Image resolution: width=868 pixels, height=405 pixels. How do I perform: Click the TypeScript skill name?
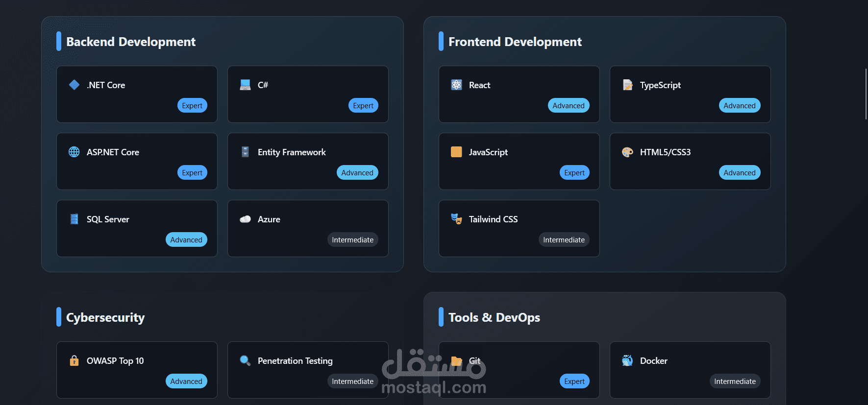(x=660, y=85)
